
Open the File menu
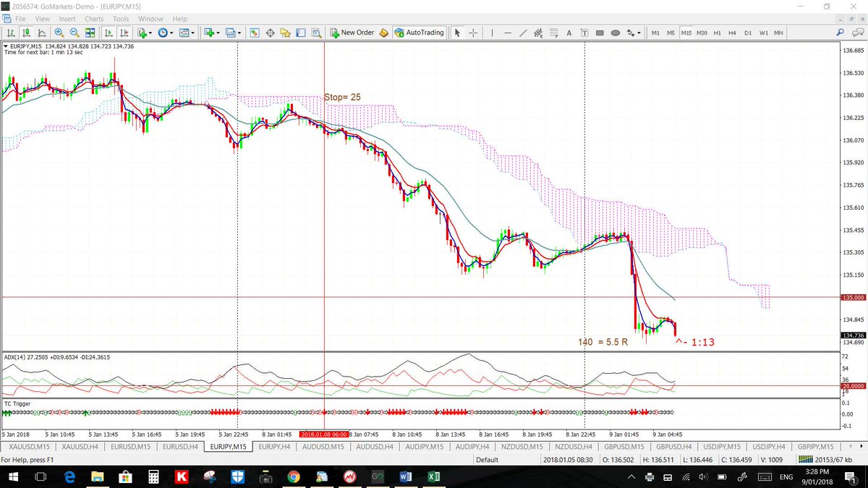(21, 19)
